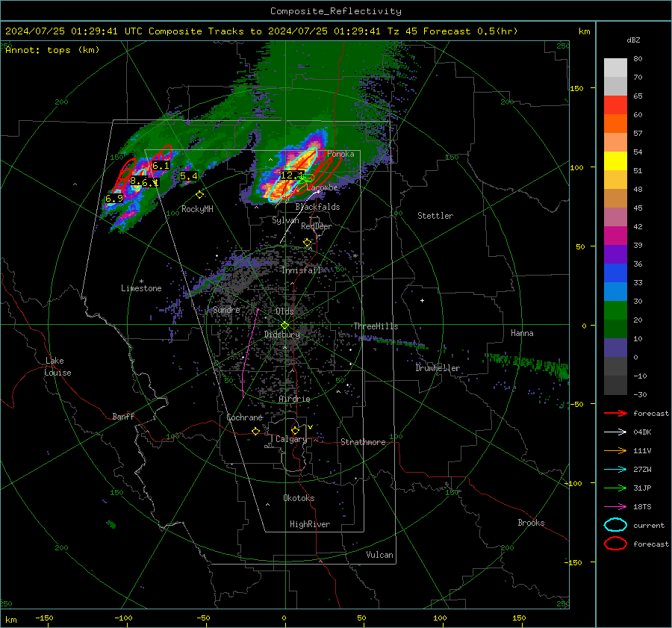The height and width of the screenshot is (628, 672).
Task: Click the white 04DK track near Sylvan
Action: coord(299,217)
